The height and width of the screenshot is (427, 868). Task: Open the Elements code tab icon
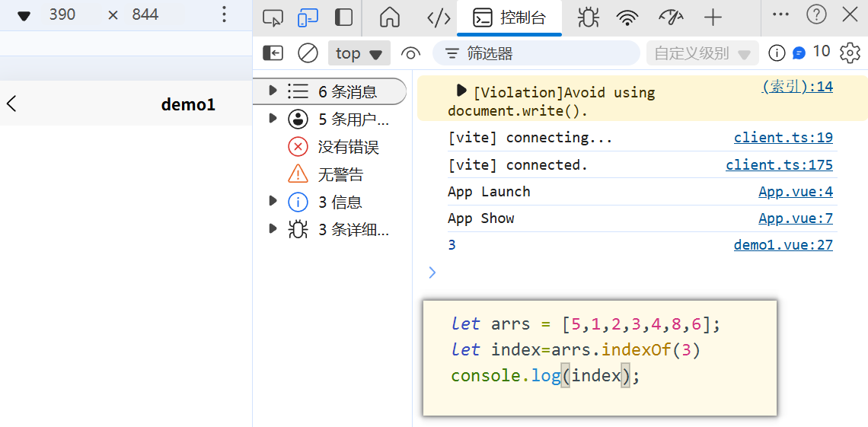tap(439, 18)
